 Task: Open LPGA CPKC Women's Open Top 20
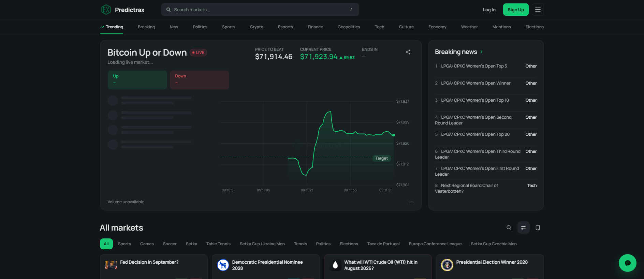475,134
